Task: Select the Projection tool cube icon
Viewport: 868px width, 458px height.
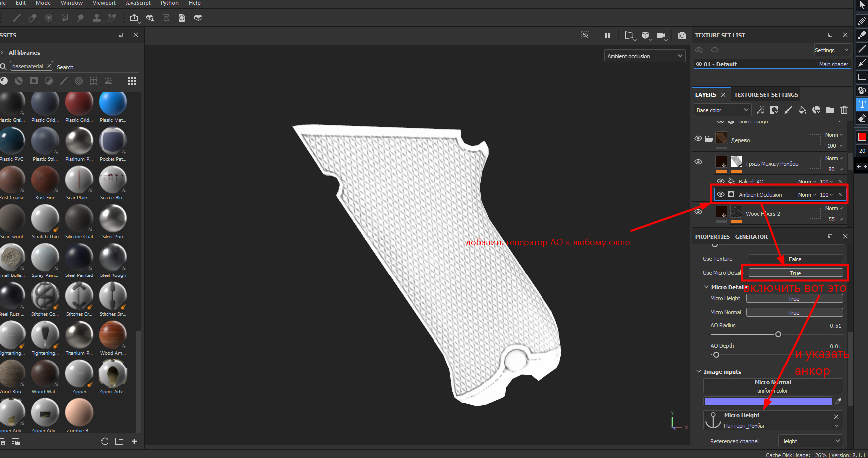Action: tap(49, 18)
